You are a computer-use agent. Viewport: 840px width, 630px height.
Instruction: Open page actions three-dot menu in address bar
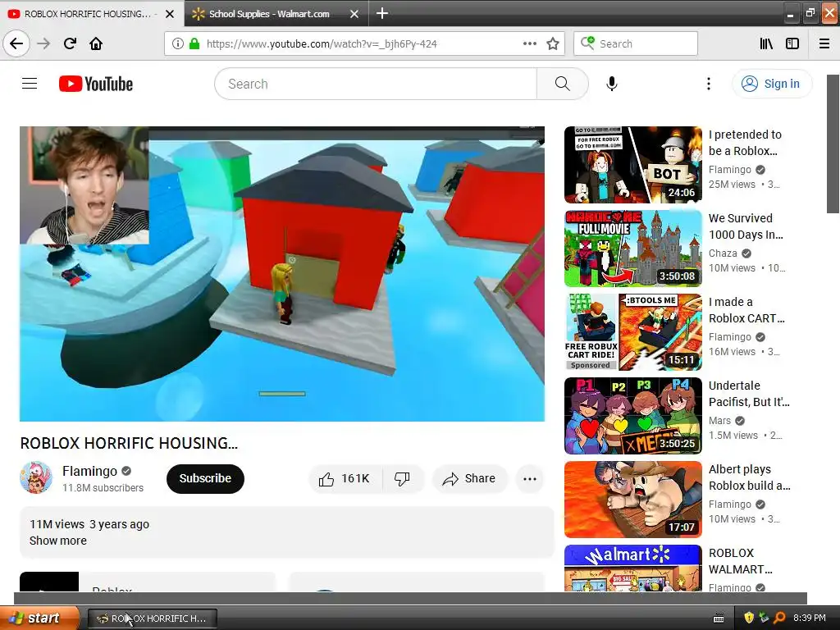(529, 43)
